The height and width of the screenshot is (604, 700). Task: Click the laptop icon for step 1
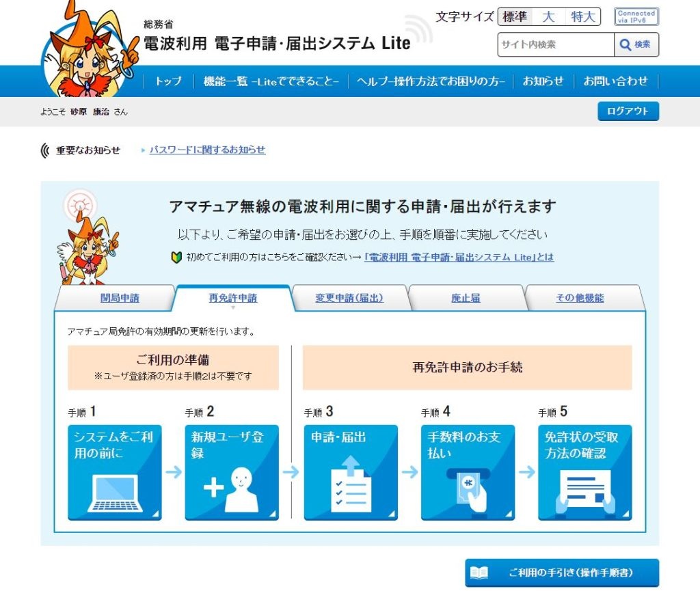[114, 493]
